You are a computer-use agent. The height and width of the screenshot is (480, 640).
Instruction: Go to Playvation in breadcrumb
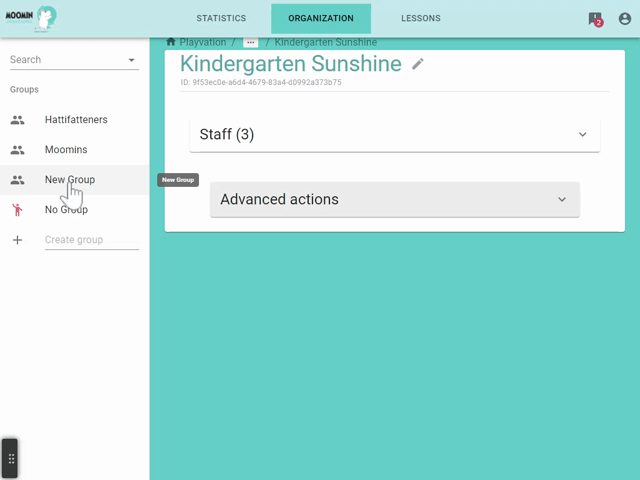pyautogui.click(x=203, y=42)
